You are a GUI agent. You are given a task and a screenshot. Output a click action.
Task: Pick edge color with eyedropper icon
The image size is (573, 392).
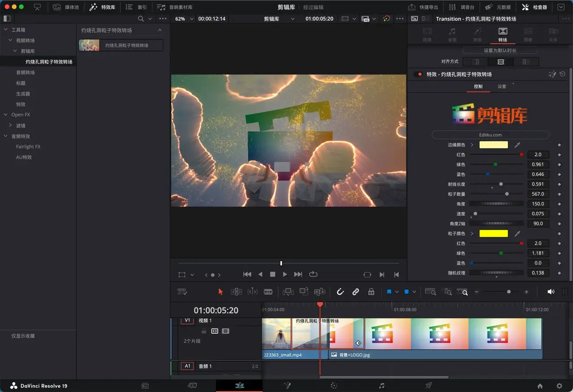517,145
